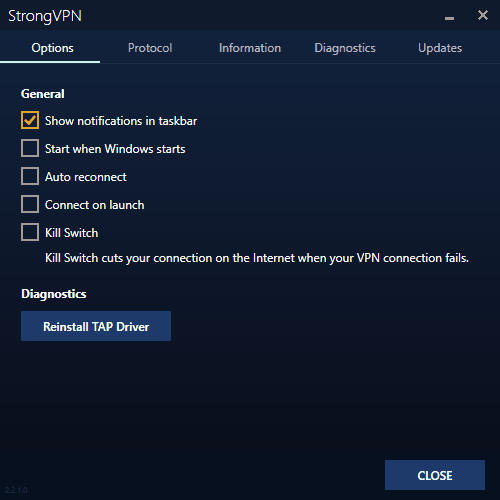The height and width of the screenshot is (500, 500).
Task: Close window using the X icon
Action: pos(483,15)
